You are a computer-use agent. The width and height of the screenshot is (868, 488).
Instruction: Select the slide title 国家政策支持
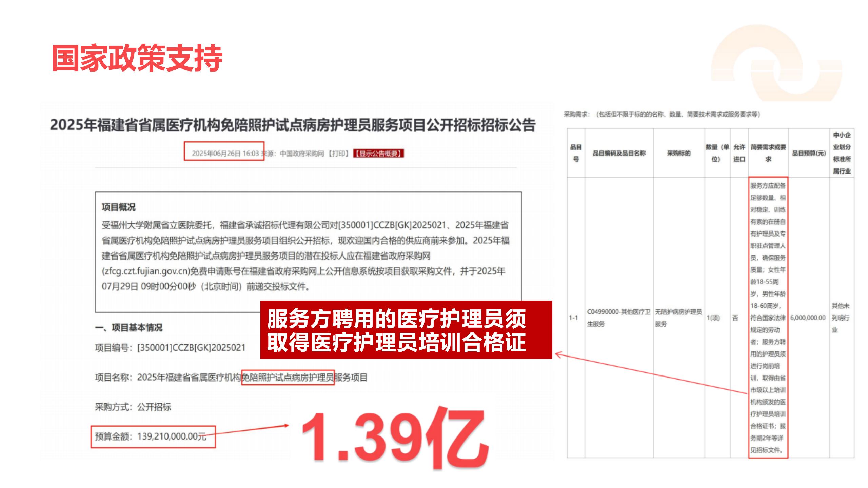[x=137, y=58]
